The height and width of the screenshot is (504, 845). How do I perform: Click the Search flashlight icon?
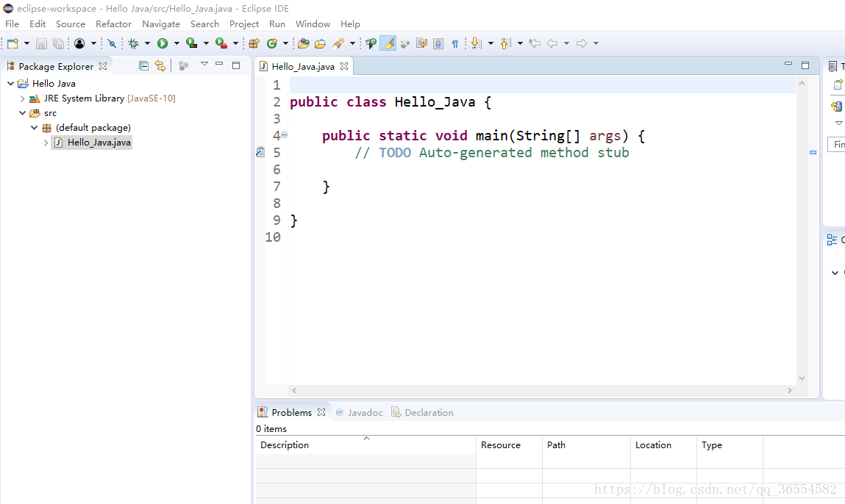click(x=338, y=43)
